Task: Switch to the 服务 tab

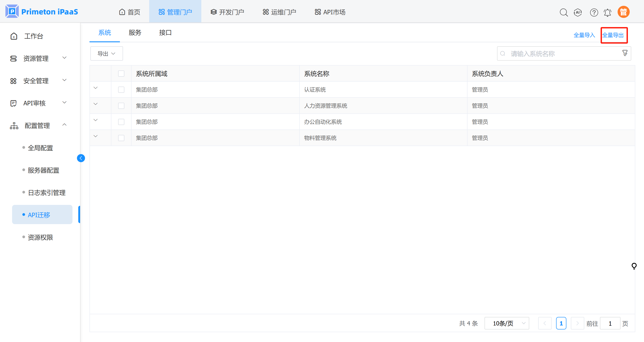Action: pos(135,32)
